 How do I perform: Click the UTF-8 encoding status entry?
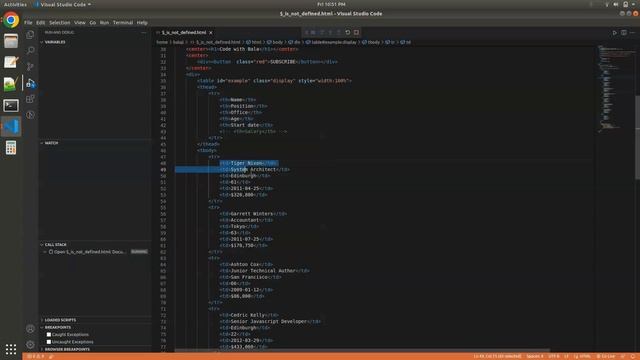pos(554,356)
